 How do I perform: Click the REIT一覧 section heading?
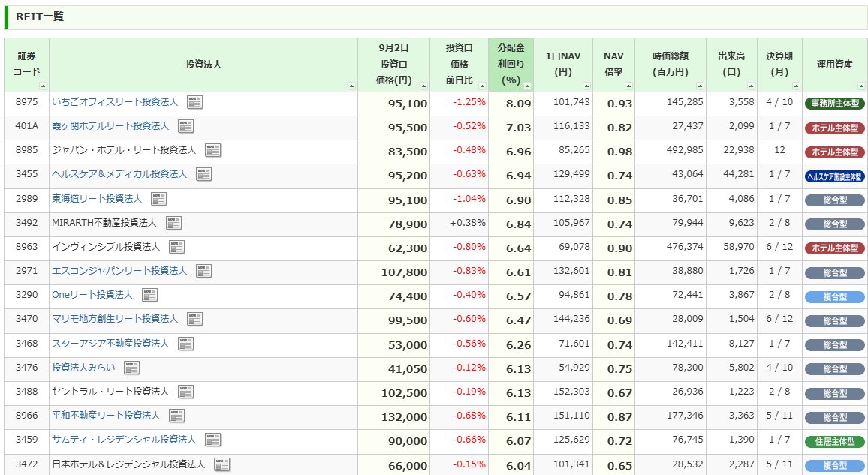click(x=40, y=17)
